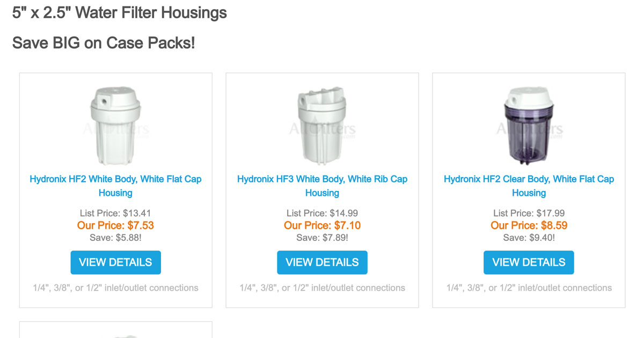
Task: Click VIEW DETAILS for HF2 Clear Body housing
Action: pyautogui.click(x=528, y=262)
